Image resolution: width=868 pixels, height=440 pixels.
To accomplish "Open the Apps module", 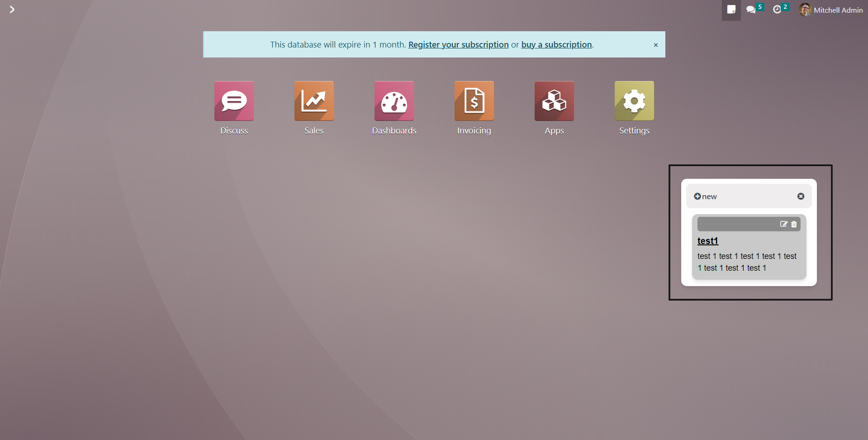I will 554,101.
